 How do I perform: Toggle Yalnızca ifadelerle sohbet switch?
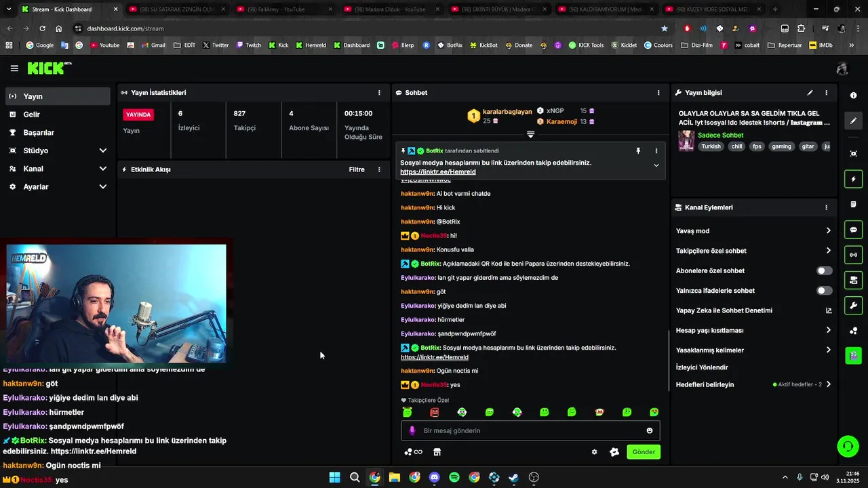tap(824, 291)
